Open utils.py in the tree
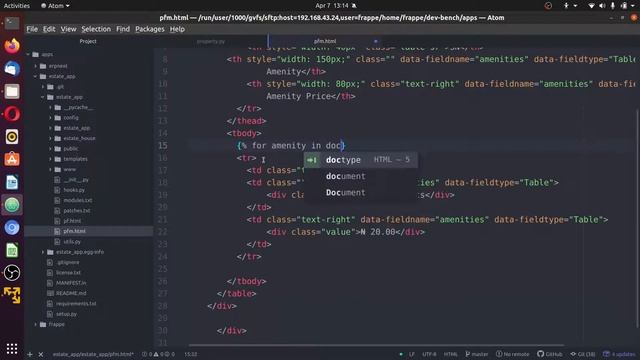 click(72, 242)
